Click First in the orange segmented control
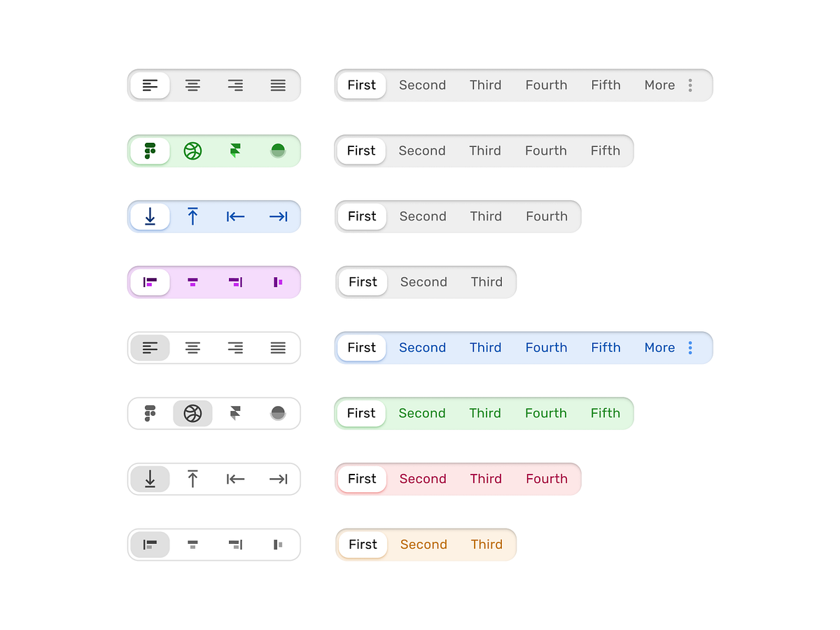 (362, 544)
